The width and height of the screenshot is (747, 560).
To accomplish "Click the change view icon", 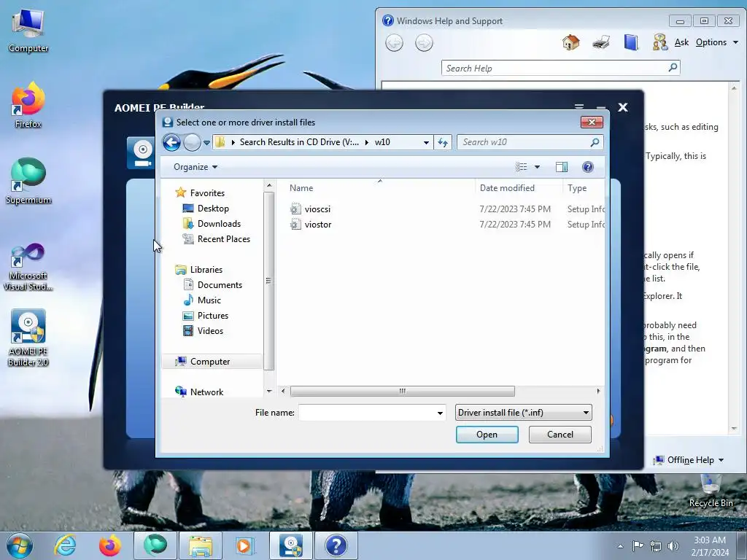I will click(521, 167).
